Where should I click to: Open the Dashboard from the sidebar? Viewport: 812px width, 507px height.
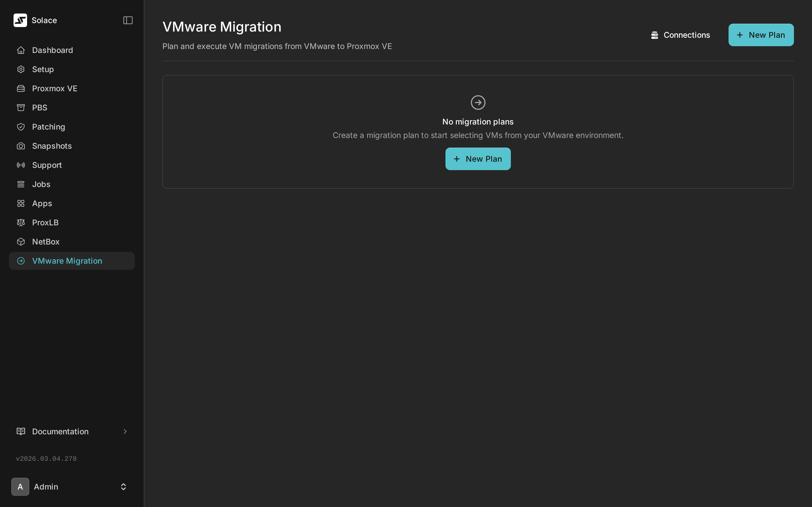pyautogui.click(x=52, y=50)
